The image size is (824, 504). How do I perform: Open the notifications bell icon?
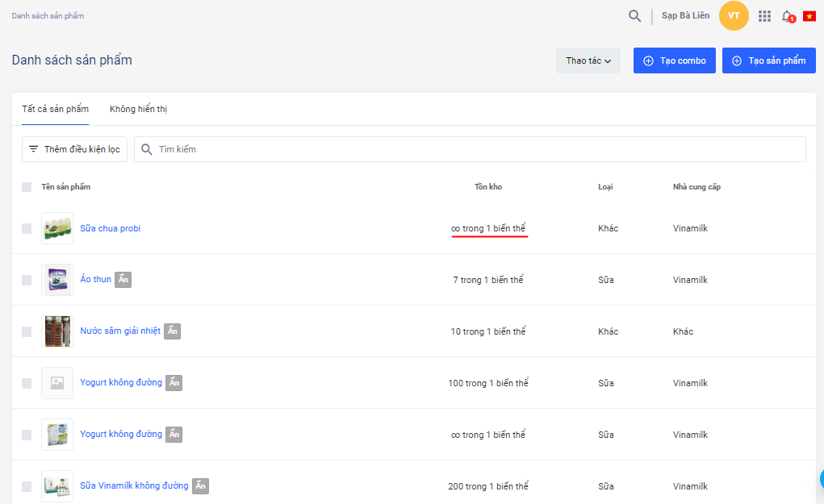tap(787, 16)
